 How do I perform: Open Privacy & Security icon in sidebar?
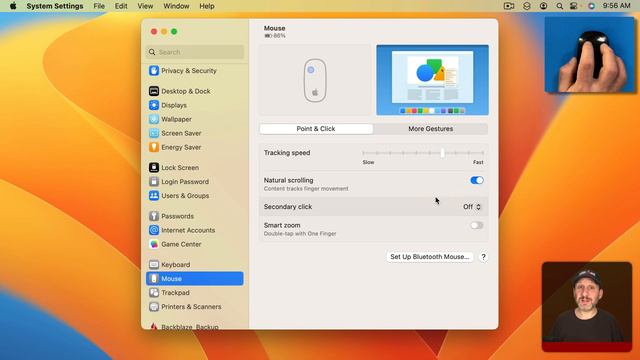point(154,71)
